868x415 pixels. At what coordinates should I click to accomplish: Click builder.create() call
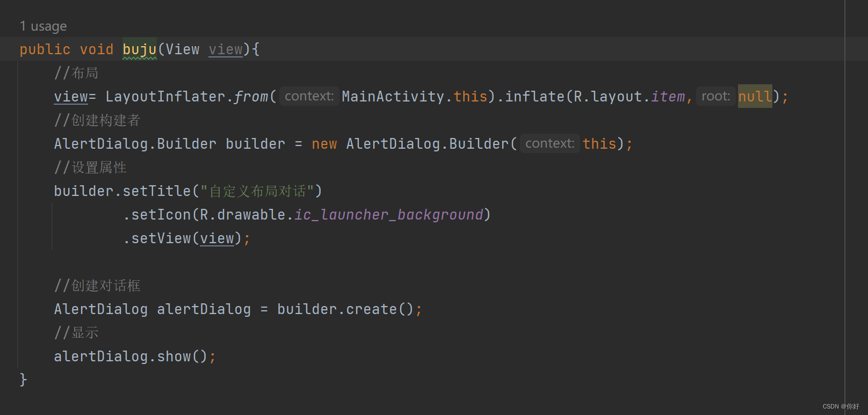(346, 309)
